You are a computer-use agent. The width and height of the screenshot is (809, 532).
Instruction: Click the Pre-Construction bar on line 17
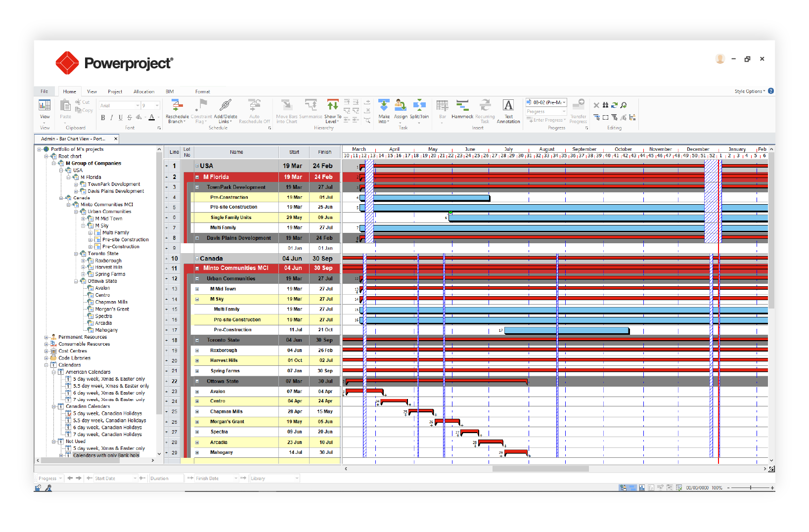(567, 330)
